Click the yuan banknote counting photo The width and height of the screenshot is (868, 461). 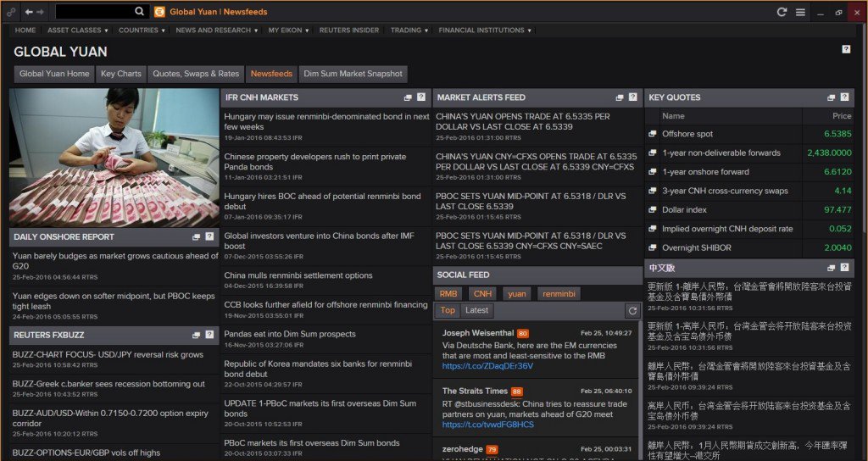coord(114,158)
